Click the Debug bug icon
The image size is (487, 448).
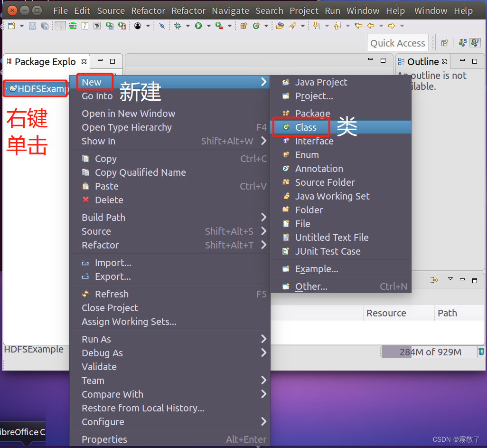tap(178, 26)
